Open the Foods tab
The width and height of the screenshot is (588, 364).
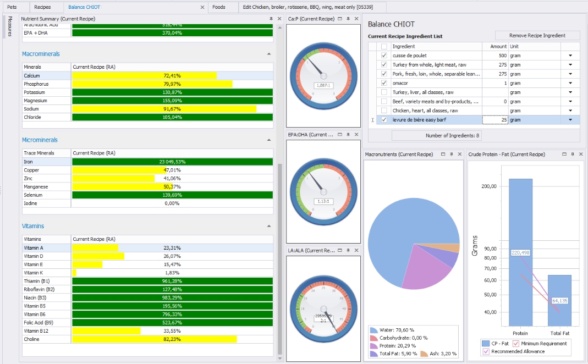(x=219, y=7)
